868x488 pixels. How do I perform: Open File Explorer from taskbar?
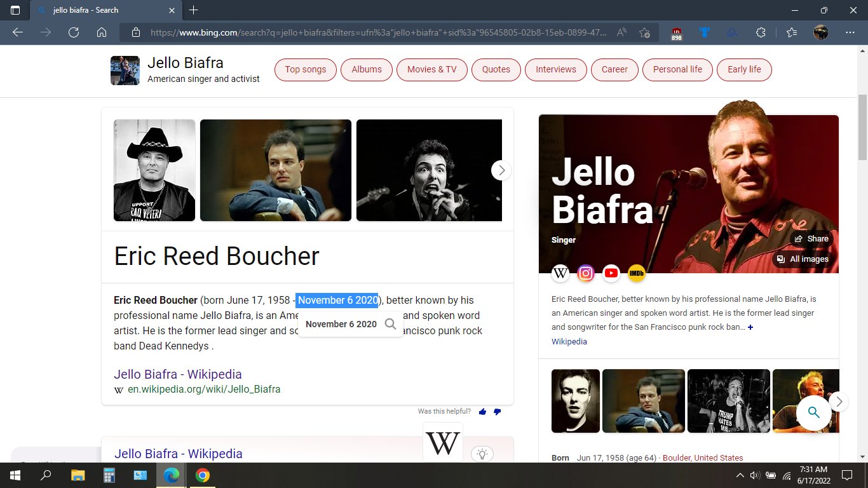(x=78, y=475)
